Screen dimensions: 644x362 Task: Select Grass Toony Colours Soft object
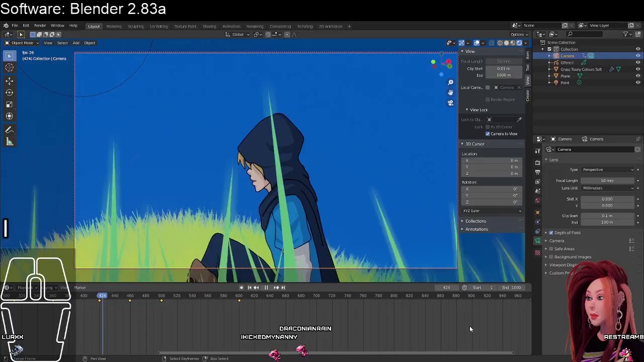[581, 69]
